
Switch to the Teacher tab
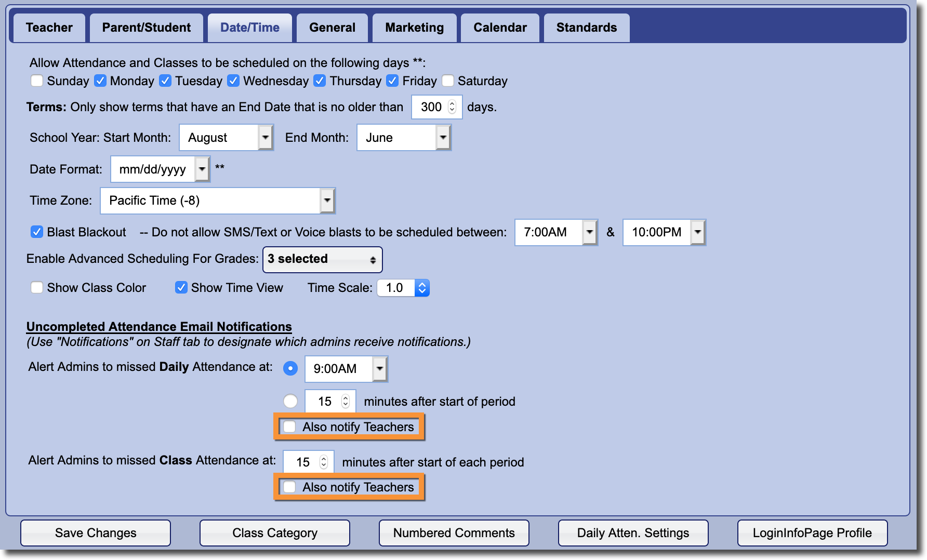[x=49, y=28]
